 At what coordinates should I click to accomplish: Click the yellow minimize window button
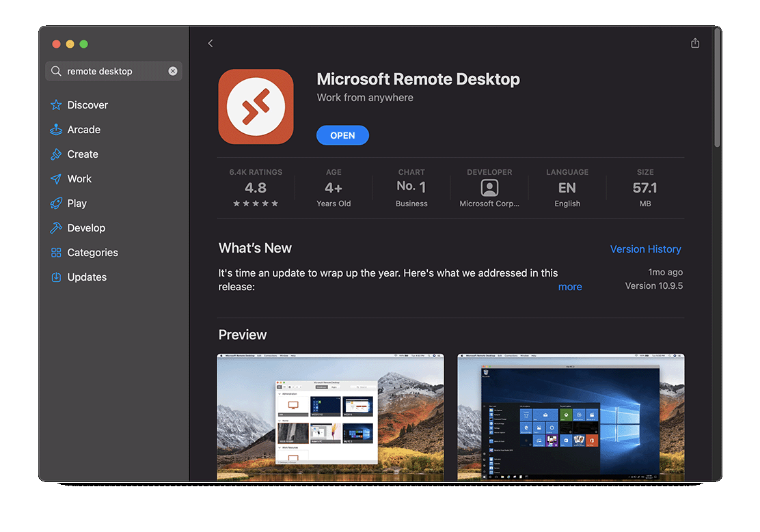pos(70,44)
